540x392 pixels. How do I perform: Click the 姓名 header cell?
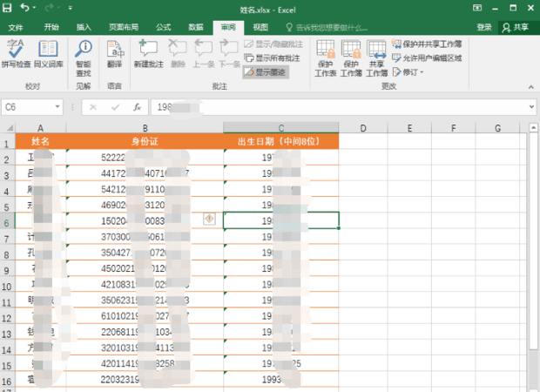[x=40, y=141]
